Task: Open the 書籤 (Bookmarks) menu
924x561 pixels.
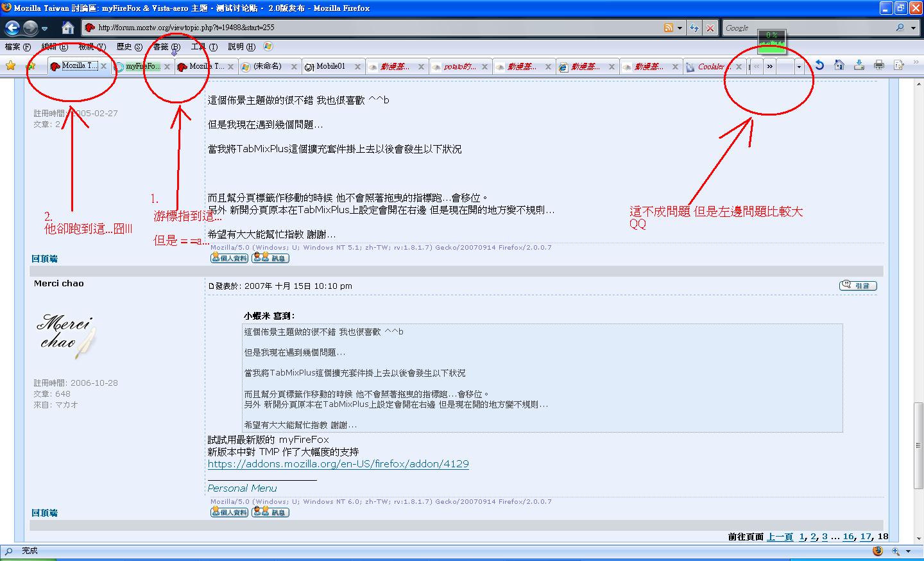Action: click(166, 47)
